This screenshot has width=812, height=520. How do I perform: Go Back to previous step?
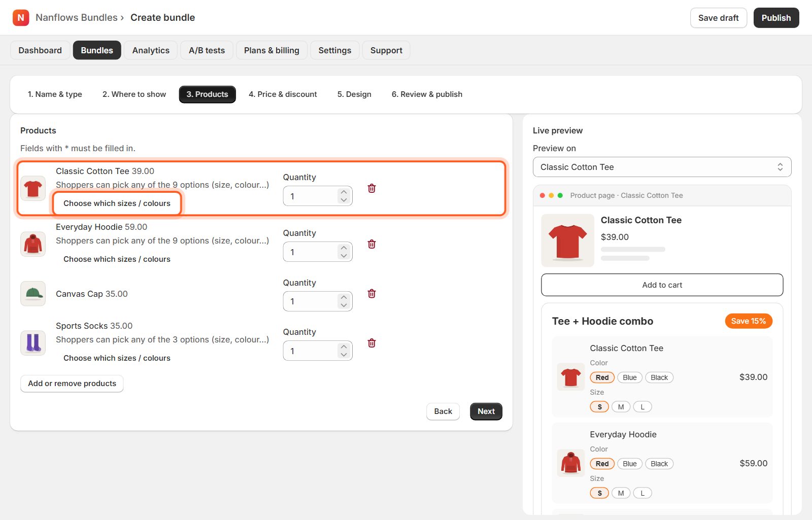443,411
